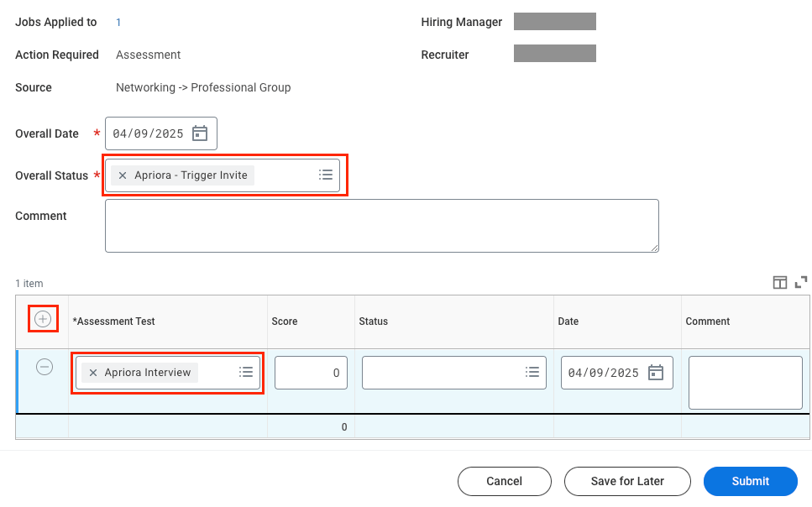Click Save for Later
Screen dimensions: 812x507
point(627,481)
